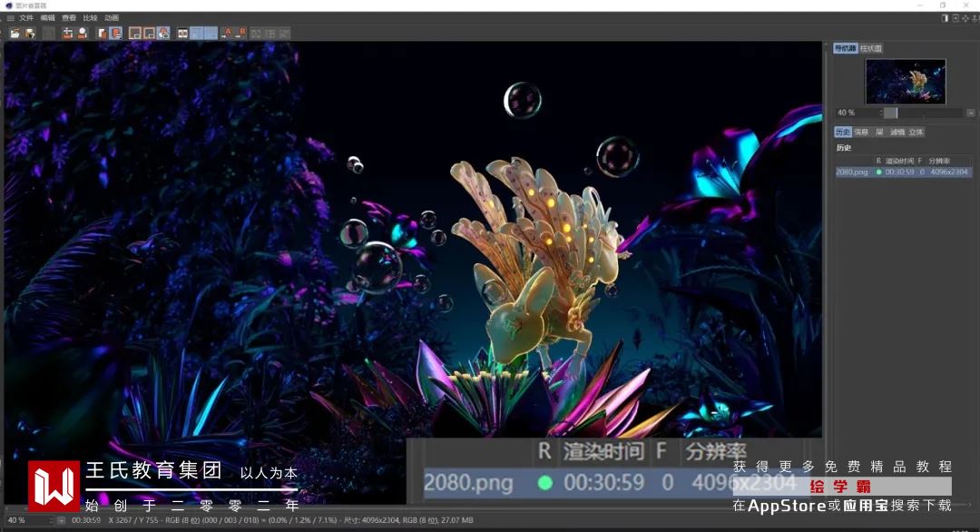Toggle the first blue highlighted compare button
Viewport: 980px width, 532px height.
(196, 33)
